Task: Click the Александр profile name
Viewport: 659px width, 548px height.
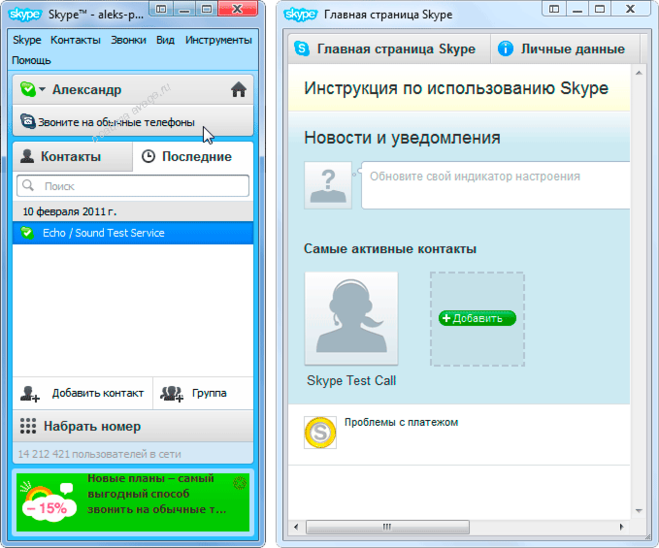Action: pos(87,90)
